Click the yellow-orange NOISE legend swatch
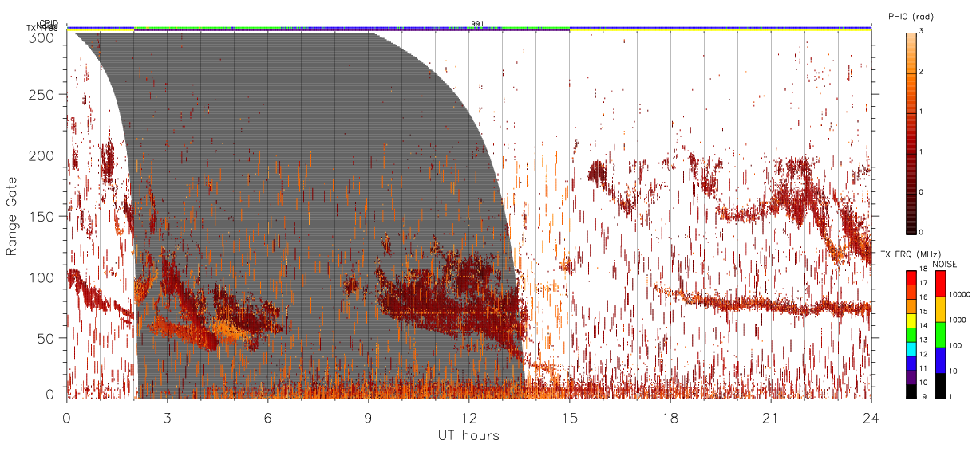 click(941, 309)
